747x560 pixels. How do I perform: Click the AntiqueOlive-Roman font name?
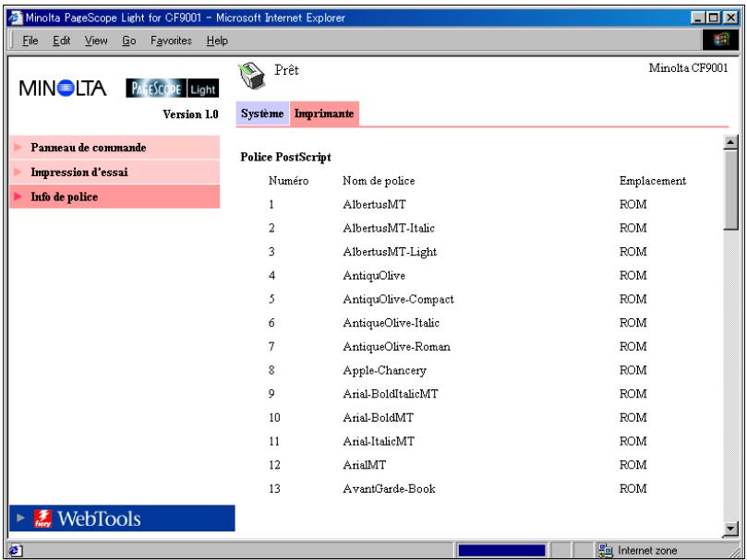point(396,347)
